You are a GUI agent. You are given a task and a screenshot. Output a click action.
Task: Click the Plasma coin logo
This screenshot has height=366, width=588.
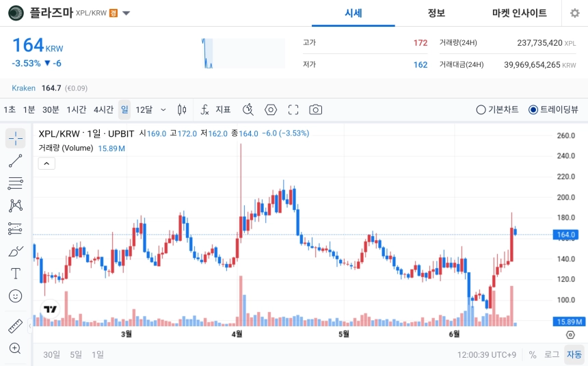16,13
